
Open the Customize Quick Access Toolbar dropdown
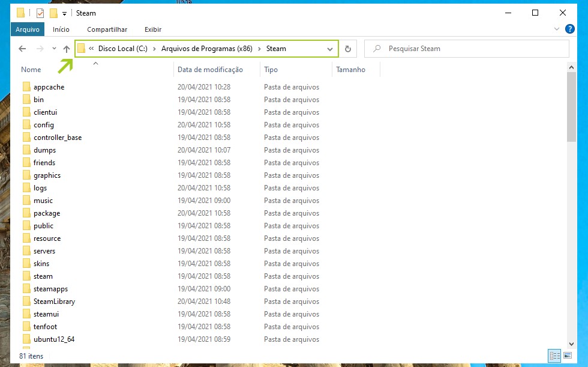64,13
